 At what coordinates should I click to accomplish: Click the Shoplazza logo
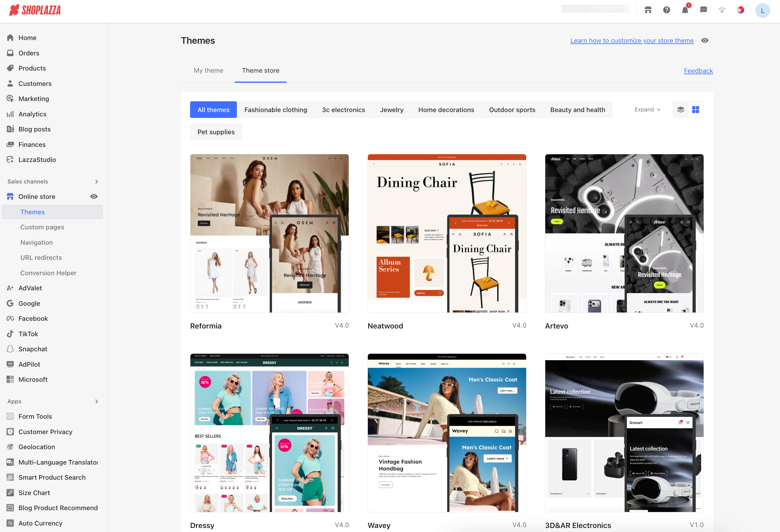click(35, 10)
